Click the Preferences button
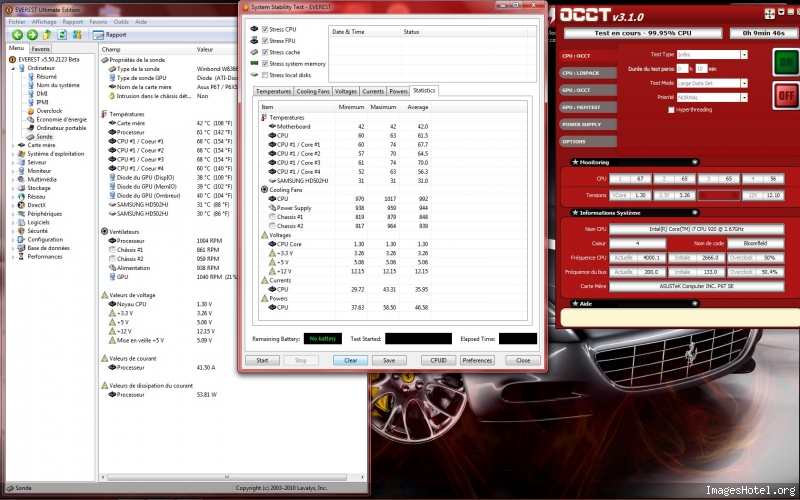 click(x=476, y=360)
